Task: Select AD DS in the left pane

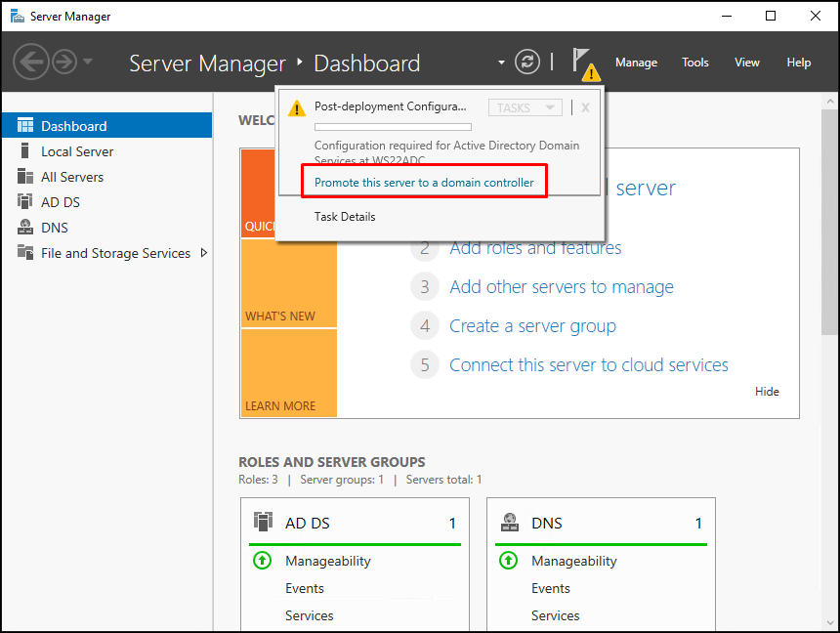Action: click(x=107, y=201)
